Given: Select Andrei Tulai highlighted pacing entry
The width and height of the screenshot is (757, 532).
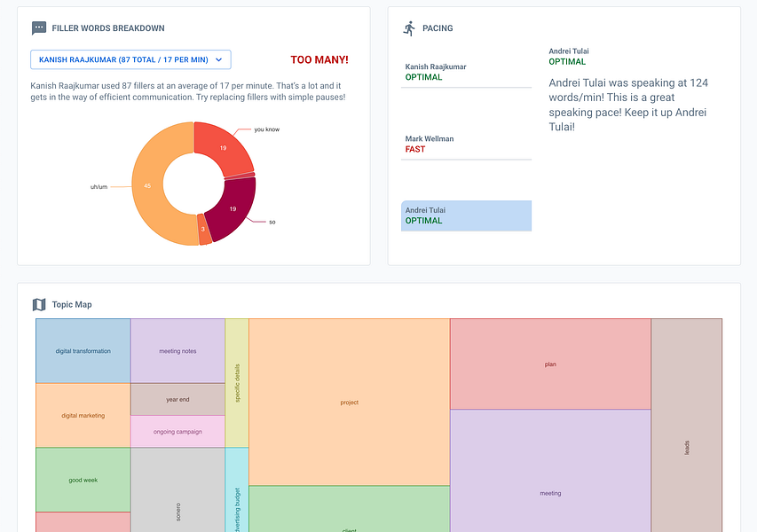Looking at the screenshot, I should coord(467,215).
